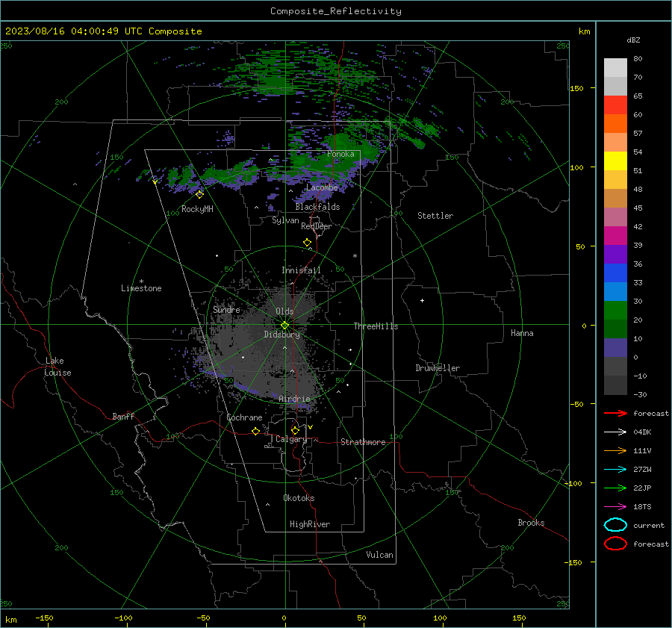This screenshot has height=628, width=672.
Task: Select the red 60–65 dBZ swatch
Action: click(x=615, y=105)
